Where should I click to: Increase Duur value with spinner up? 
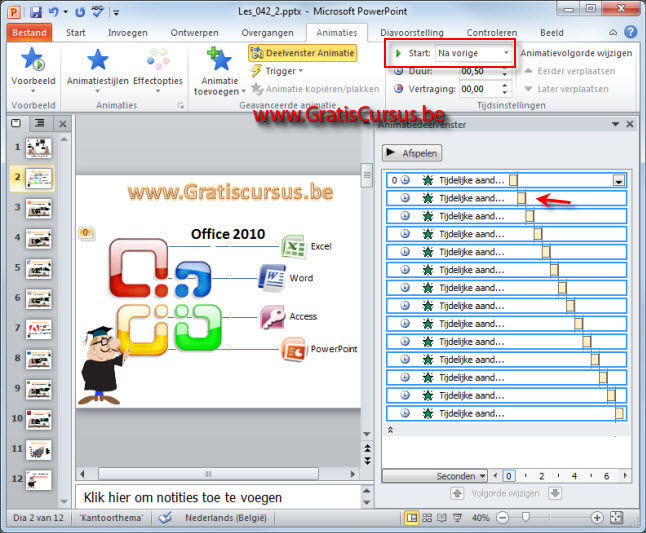(x=505, y=69)
